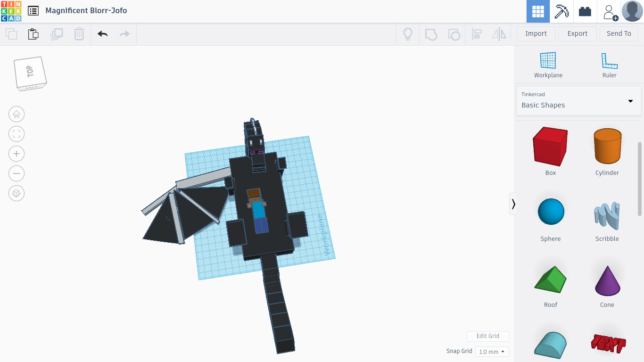Click the Home view button
The height and width of the screenshot is (362, 644).
[x=17, y=114]
